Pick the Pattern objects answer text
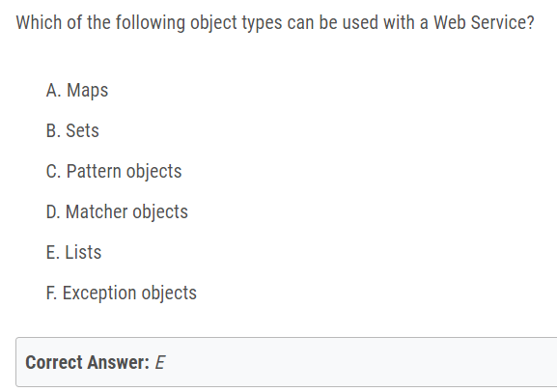 [x=124, y=171]
